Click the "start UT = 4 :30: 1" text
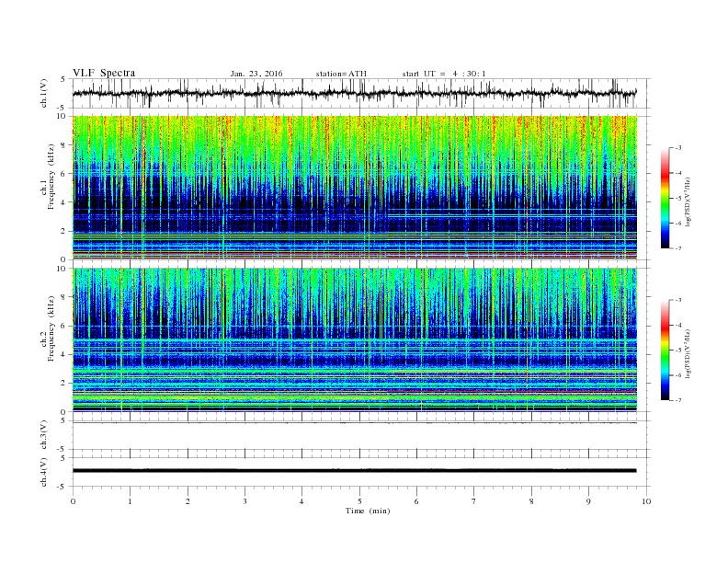The height and width of the screenshot is (563, 728). point(444,74)
